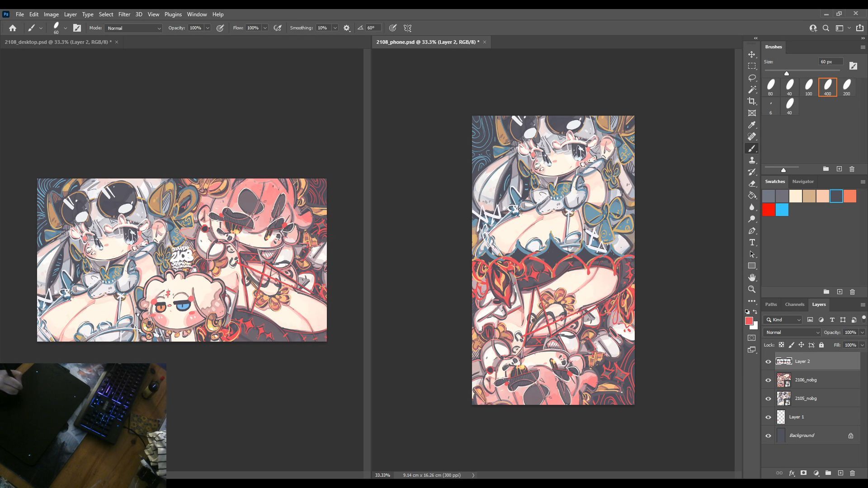Toggle airbrush build-up effects

coord(278,28)
